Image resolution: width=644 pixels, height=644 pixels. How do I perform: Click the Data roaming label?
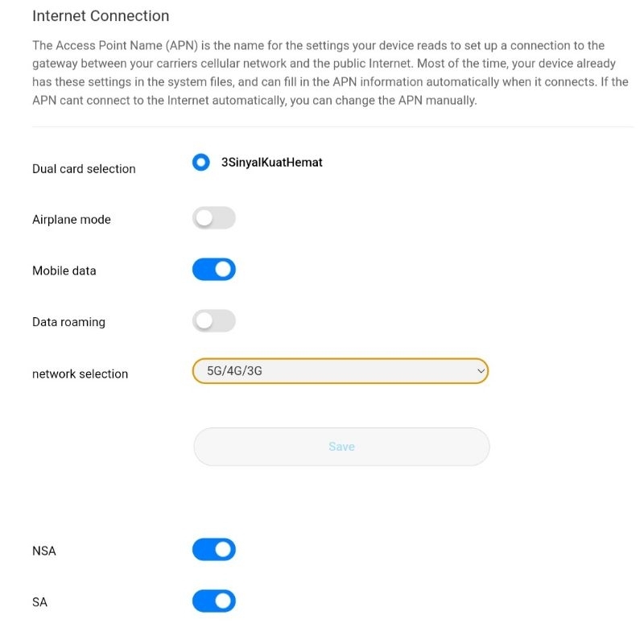coord(68,322)
